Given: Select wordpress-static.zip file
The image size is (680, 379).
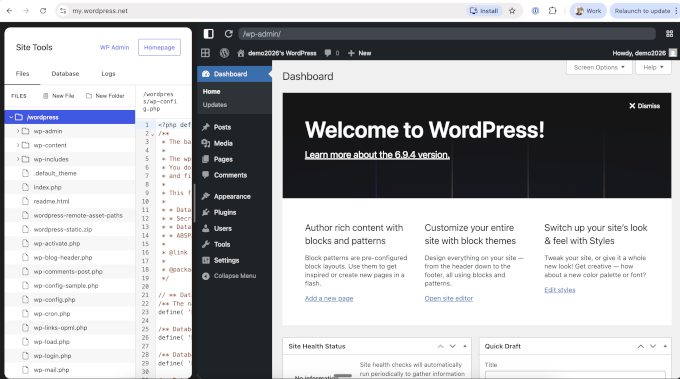Looking at the screenshot, I should click(x=70, y=229).
